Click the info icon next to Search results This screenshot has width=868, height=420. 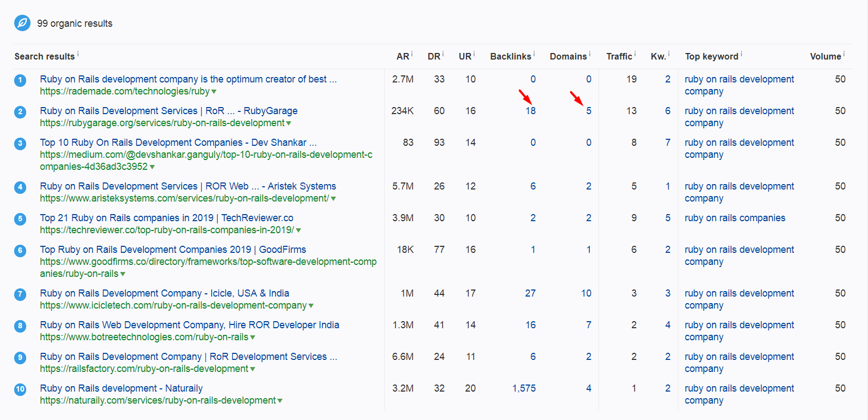[x=78, y=54]
